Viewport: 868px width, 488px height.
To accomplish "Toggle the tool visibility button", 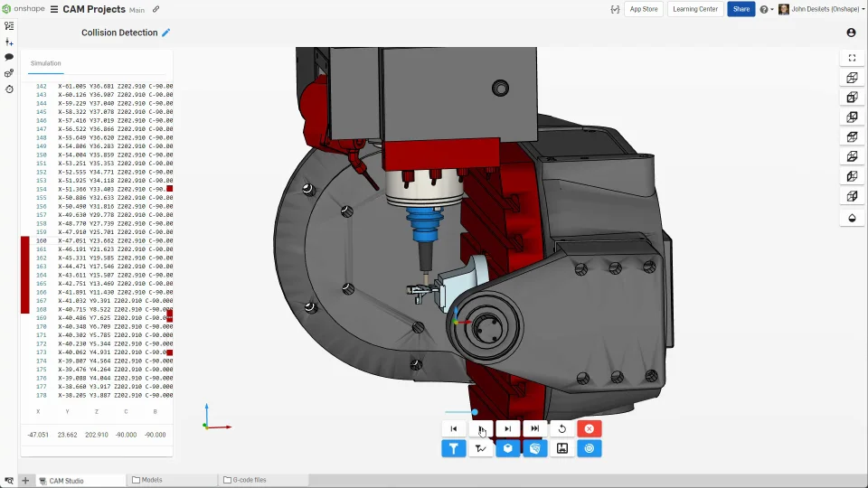I will coord(454,448).
